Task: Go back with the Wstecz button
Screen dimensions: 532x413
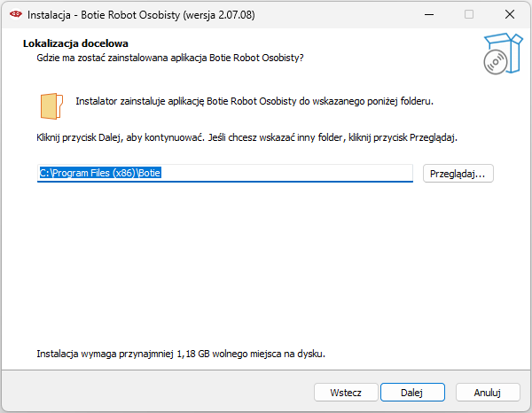Action: pyautogui.click(x=346, y=393)
